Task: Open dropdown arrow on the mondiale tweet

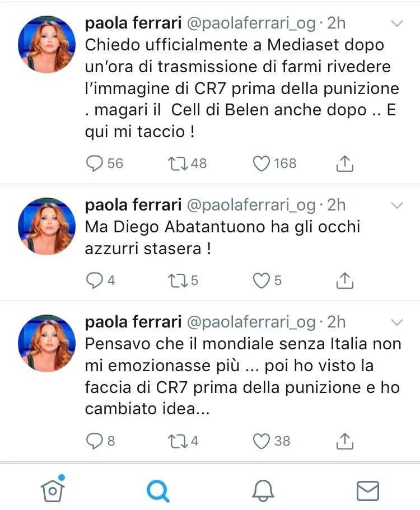Action: [396, 322]
